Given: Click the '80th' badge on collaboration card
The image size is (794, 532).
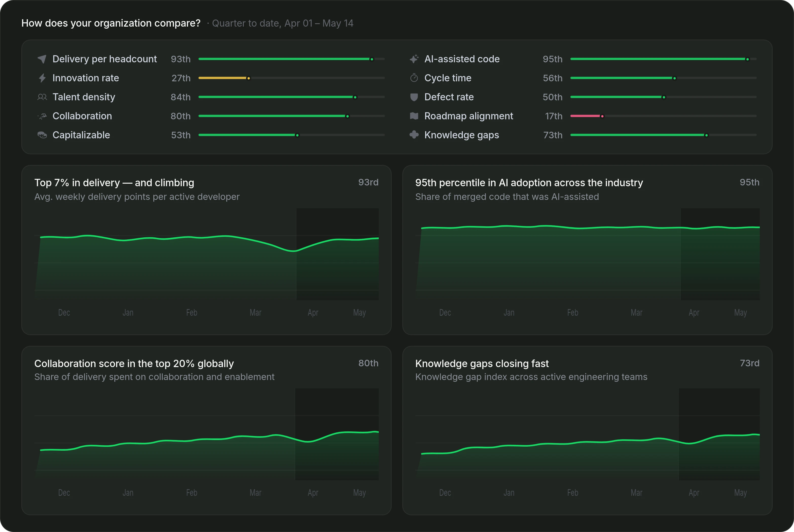Looking at the screenshot, I should (368, 363).
